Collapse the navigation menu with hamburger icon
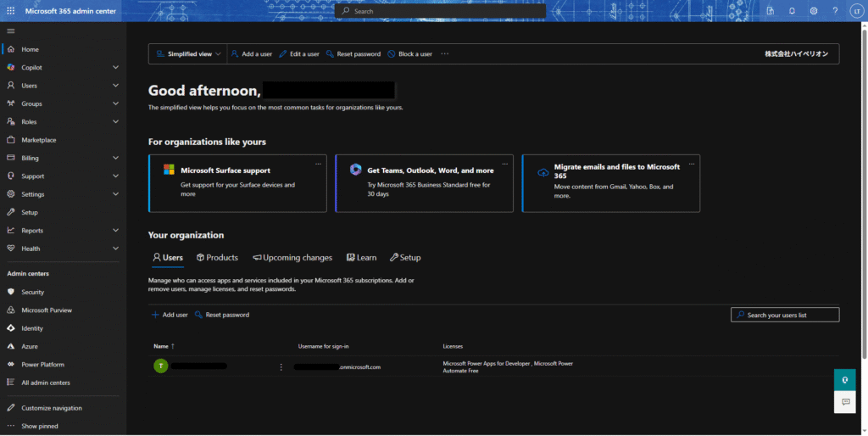Viewport: 868px width, 436px height. [11, 31]
